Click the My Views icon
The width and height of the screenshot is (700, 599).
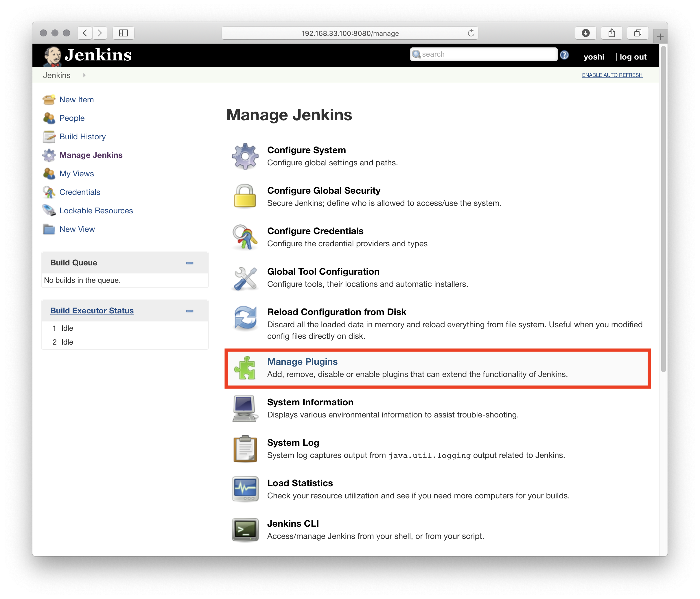tap(49, 173)
